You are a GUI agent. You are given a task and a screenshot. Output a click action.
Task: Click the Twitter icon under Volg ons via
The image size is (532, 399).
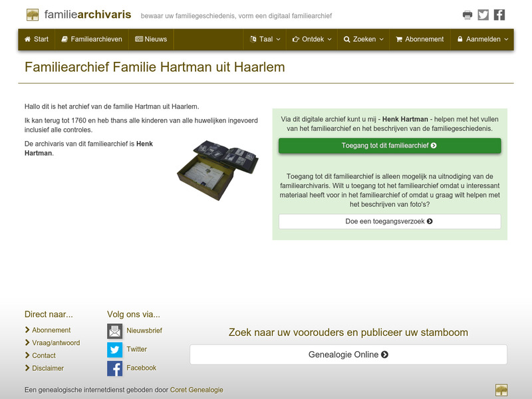(114, 348)
